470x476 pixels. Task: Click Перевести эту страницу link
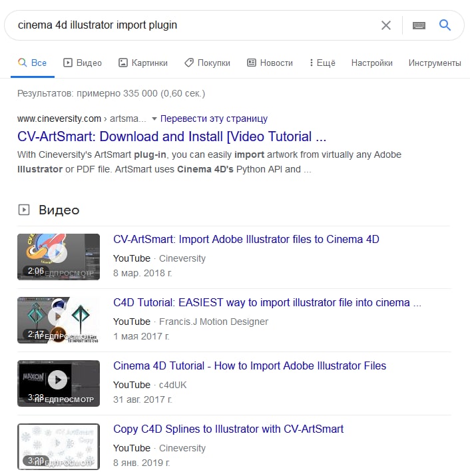pos(214,119)
